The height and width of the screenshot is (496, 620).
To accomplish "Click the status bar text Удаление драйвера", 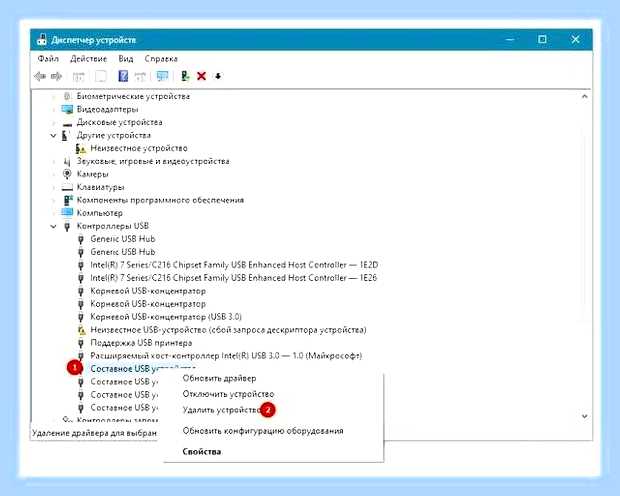I will [95, 433].
